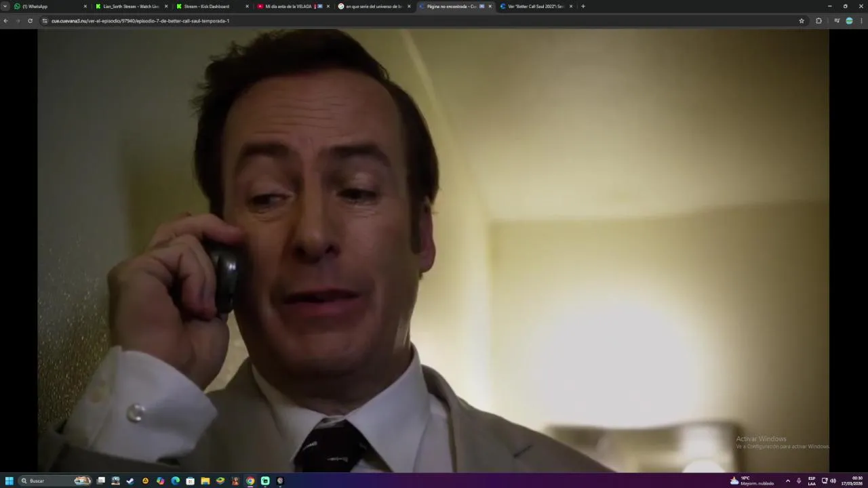Reload the current page
Screen dimensions: 868x488
30,21
